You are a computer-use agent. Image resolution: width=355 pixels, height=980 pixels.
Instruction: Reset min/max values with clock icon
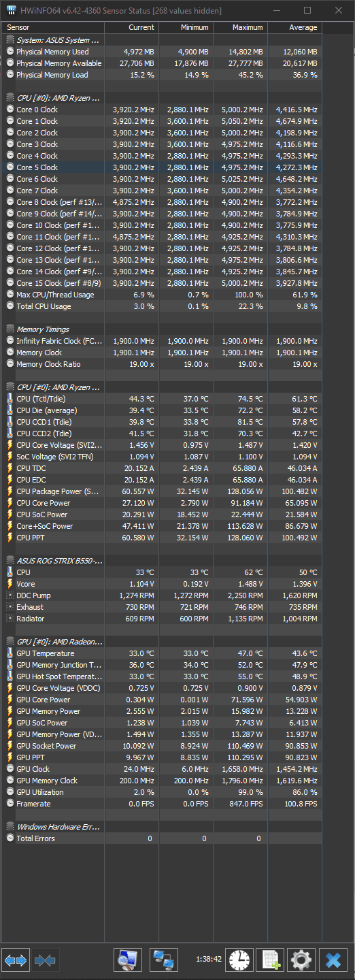pyautogui.click(x=240, y=960)
